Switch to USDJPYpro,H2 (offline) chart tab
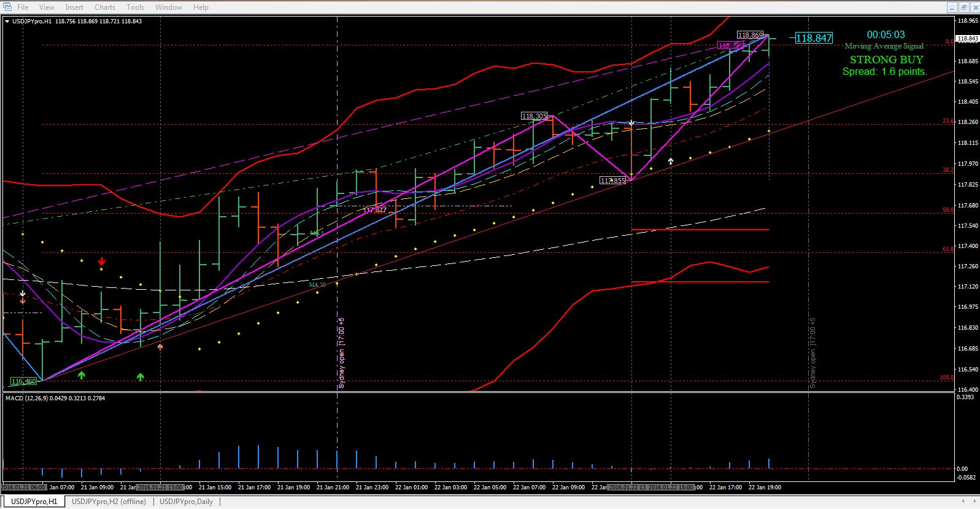Viewport: 980px width, 509px height. [109, 502]
